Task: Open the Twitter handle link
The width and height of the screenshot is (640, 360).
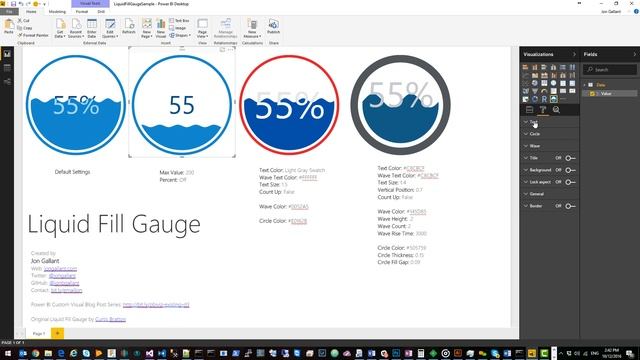Action: click(x=62, y=276)
